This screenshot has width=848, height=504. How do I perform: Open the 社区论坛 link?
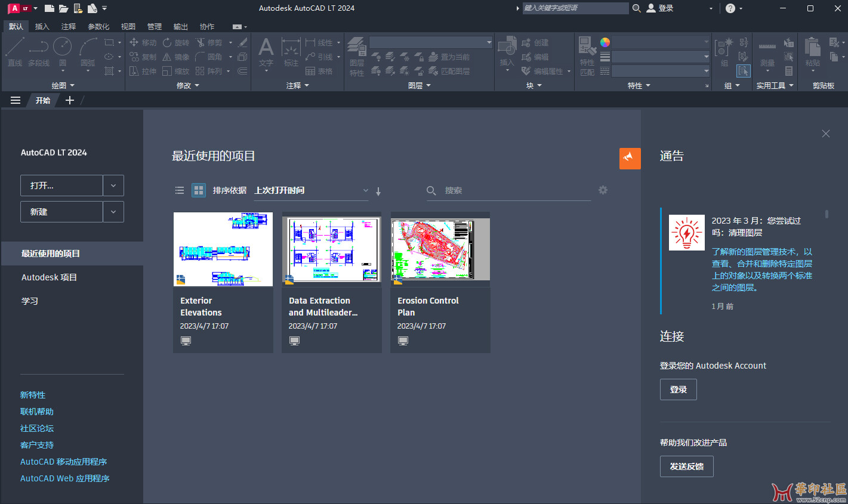click(x=37, y=428)
